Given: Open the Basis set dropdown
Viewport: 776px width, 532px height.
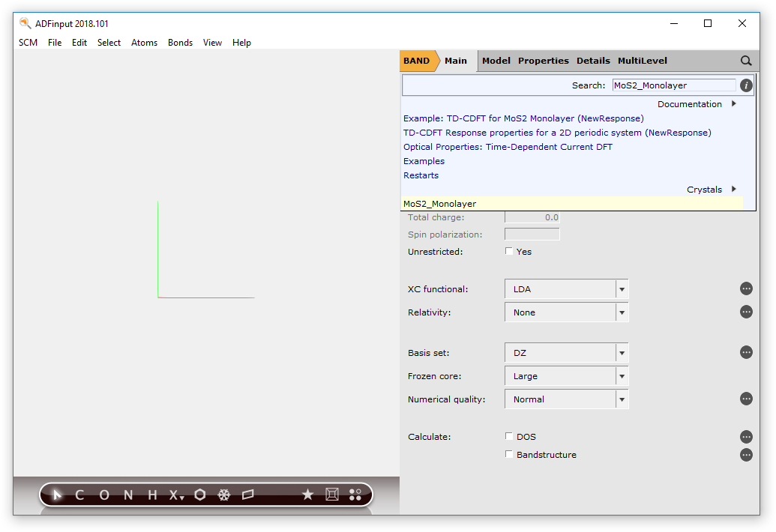Looking at the screenshot, I should tap(567, 353).
